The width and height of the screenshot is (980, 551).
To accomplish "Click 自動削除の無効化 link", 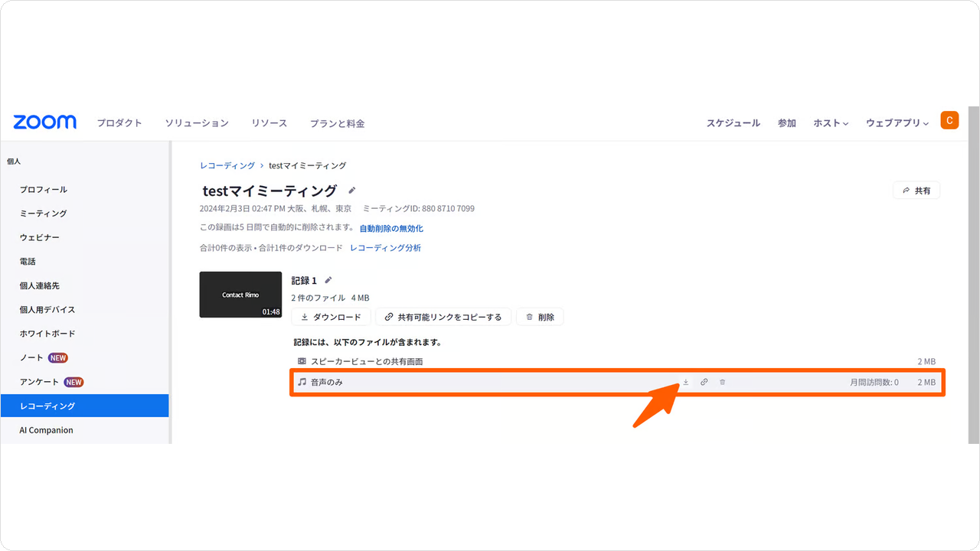I will (x=391, y=228).
